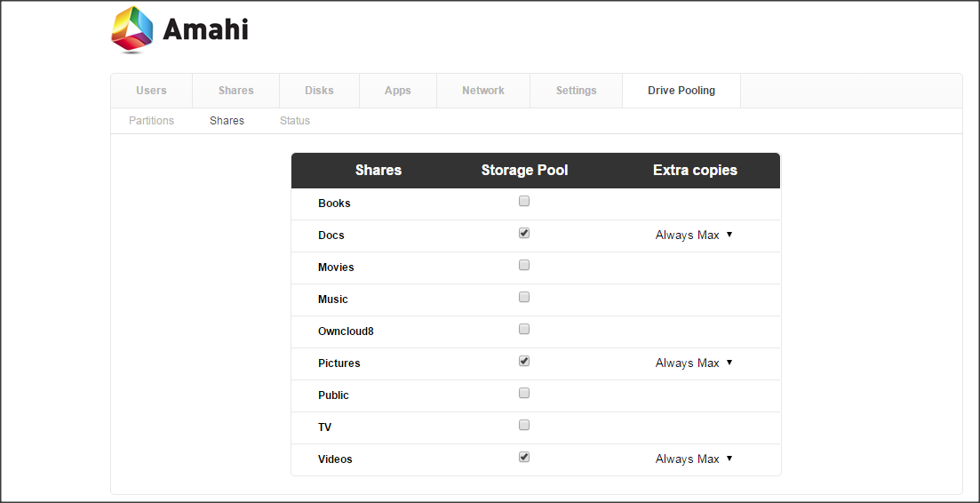View the Status sub-tab
This screenshot has height=503, width=980.
[295, 121]
